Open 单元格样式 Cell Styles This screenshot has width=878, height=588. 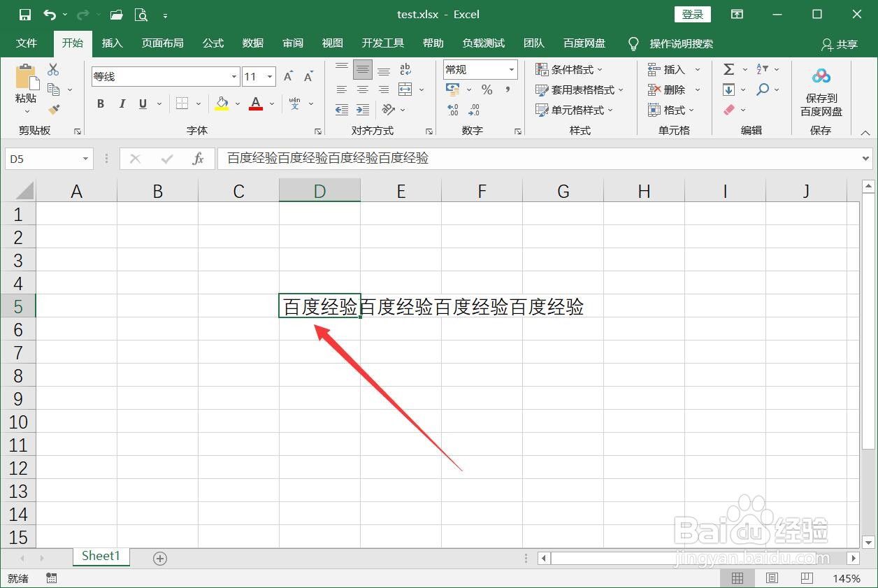coord(575,110)
